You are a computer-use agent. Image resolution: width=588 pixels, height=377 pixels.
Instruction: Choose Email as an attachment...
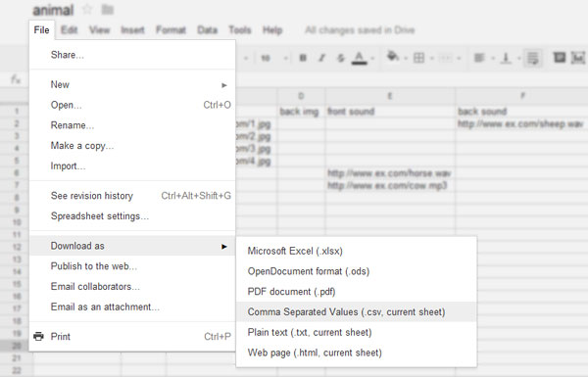point(132,306)
